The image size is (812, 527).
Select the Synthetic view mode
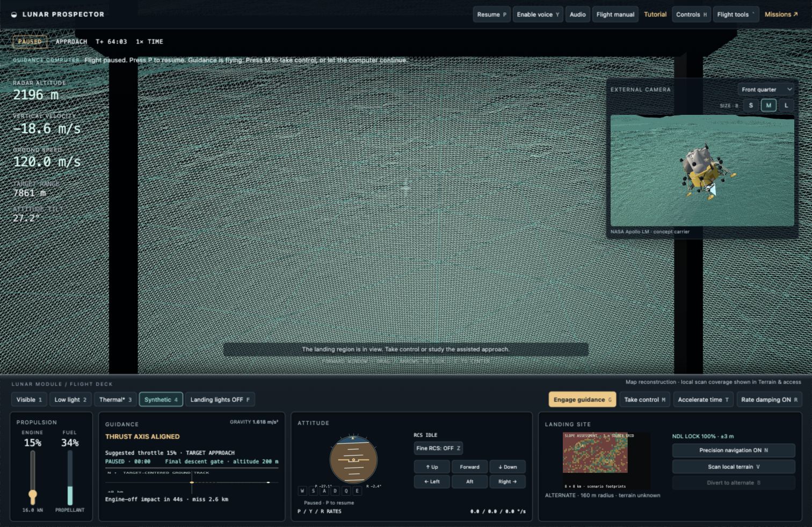pos(161,399)
